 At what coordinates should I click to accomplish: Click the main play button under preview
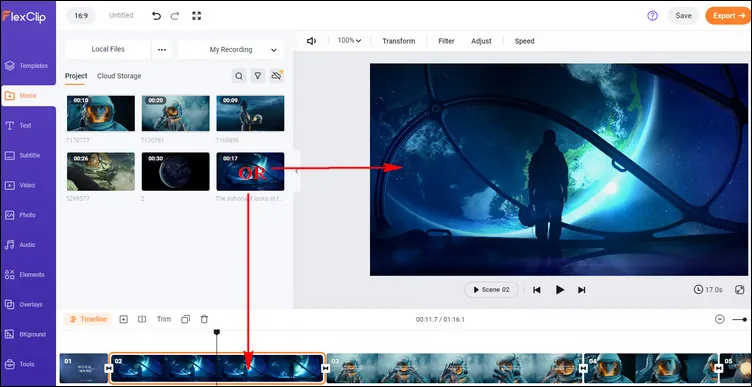click(x=560, y=290)
